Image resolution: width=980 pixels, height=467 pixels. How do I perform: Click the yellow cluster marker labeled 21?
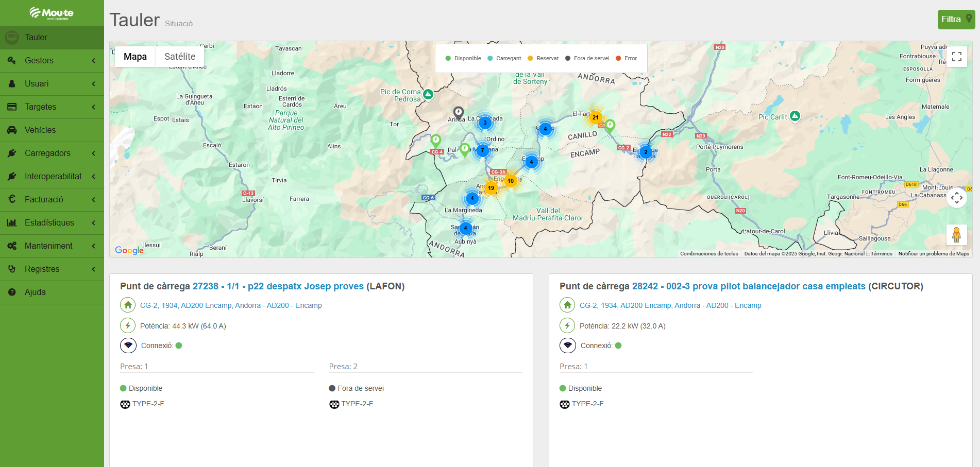[595, 117]
